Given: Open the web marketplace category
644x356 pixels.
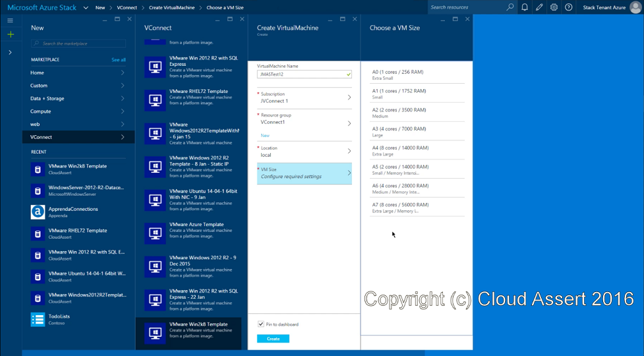Looking at the screenshot, I should coord(78,124).
